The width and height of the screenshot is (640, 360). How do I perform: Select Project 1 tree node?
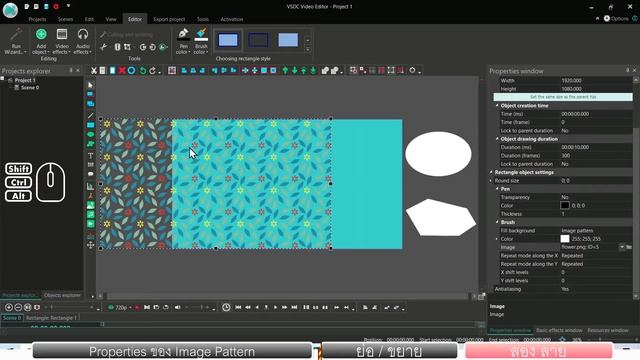(25, 80)
